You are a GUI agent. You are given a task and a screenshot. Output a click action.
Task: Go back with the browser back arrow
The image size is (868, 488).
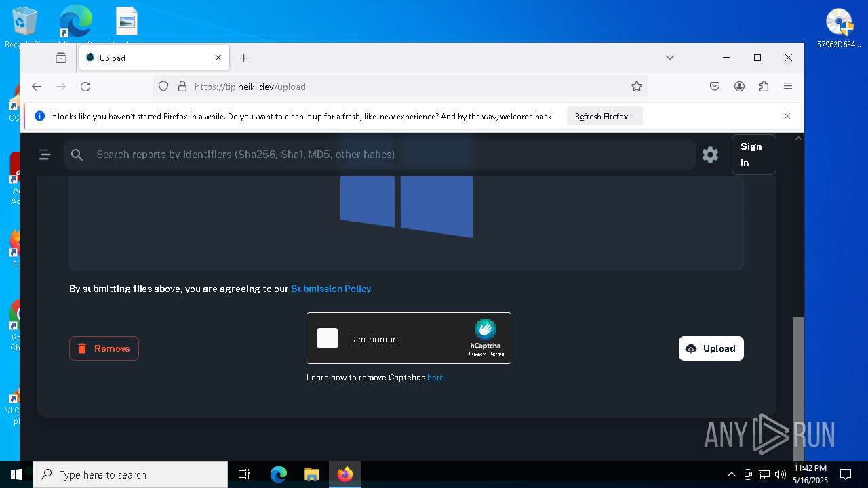coord(37,87)
